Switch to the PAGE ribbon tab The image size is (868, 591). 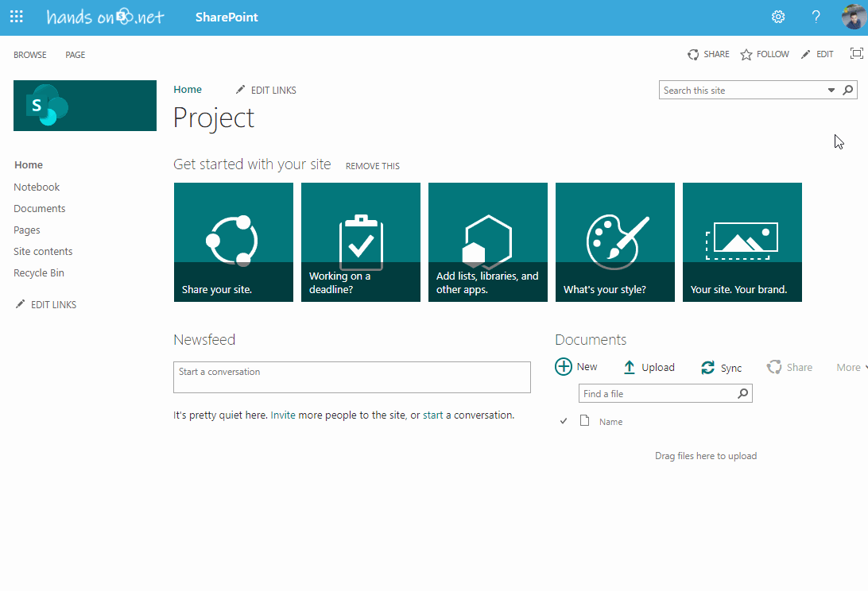tap(75, 54)
